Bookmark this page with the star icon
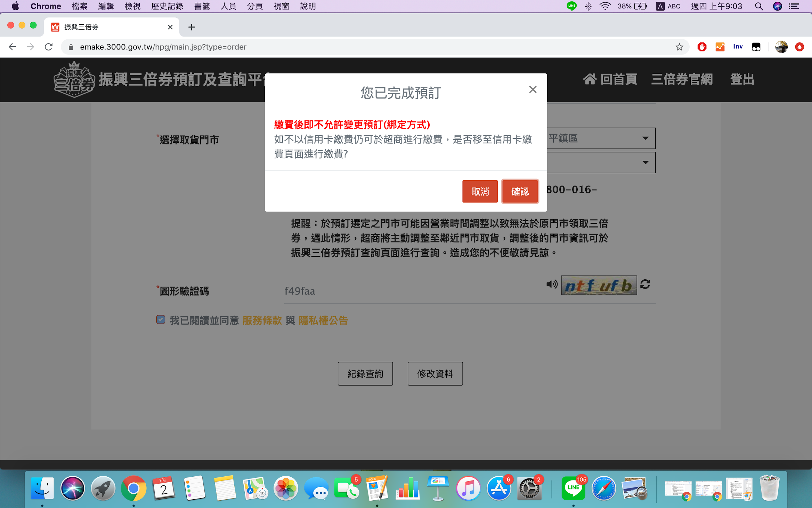This screenshot has height=508, width=812. pos(679,47)
